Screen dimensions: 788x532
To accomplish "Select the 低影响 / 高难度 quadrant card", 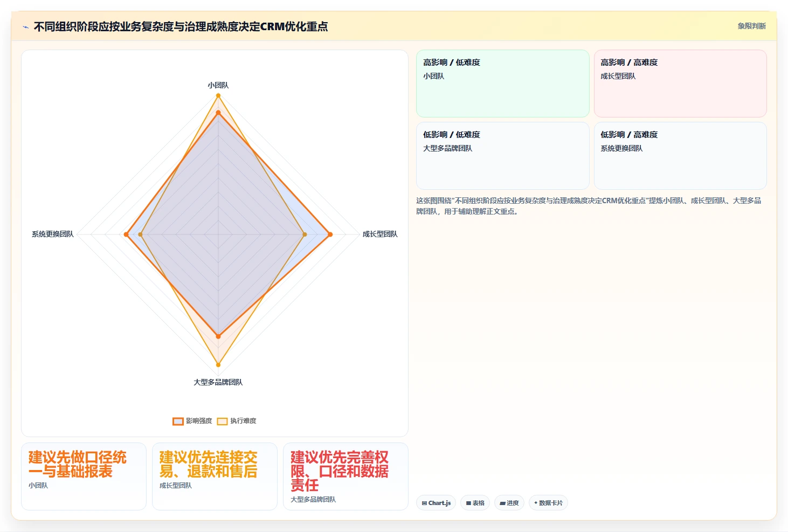I will click(680, 156).
